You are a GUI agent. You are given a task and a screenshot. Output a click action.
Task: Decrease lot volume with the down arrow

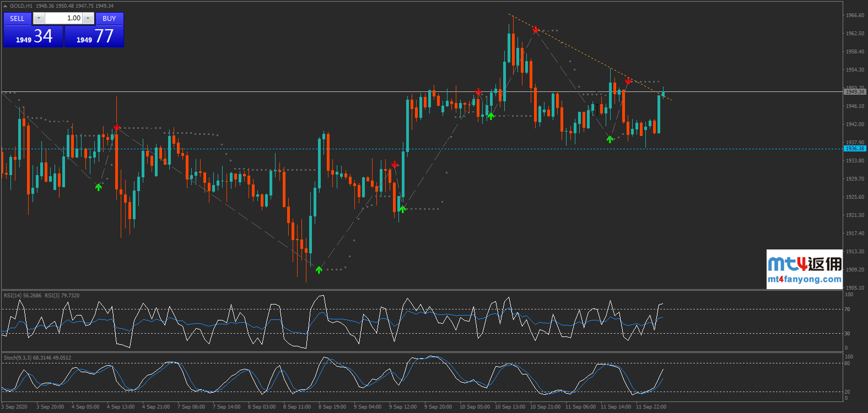pos(39,18)
